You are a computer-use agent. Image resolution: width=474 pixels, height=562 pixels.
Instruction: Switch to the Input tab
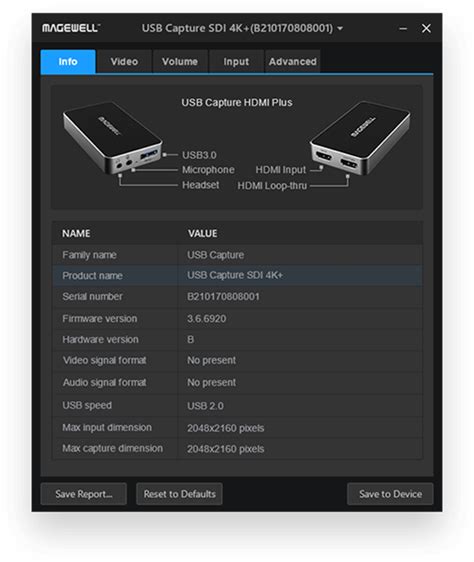tap(236, 62)
